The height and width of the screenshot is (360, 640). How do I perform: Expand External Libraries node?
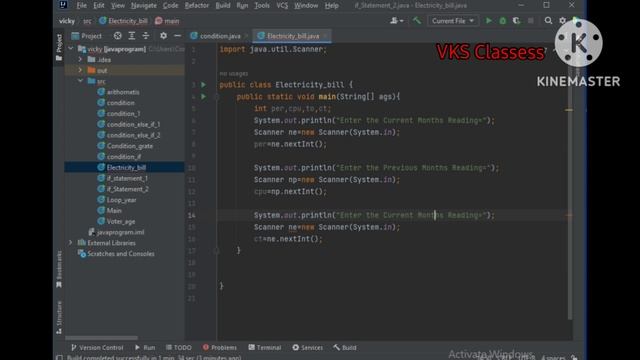coord(71,242)
